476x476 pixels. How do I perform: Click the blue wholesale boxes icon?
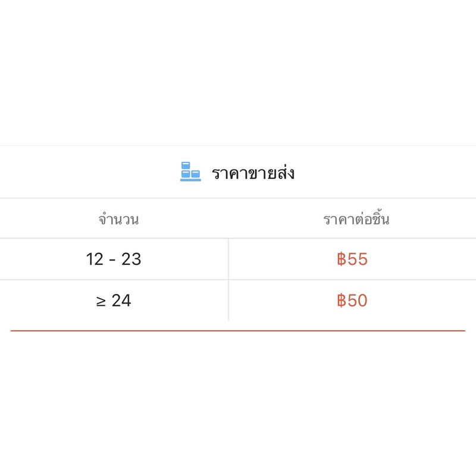(x=190, y=172)
